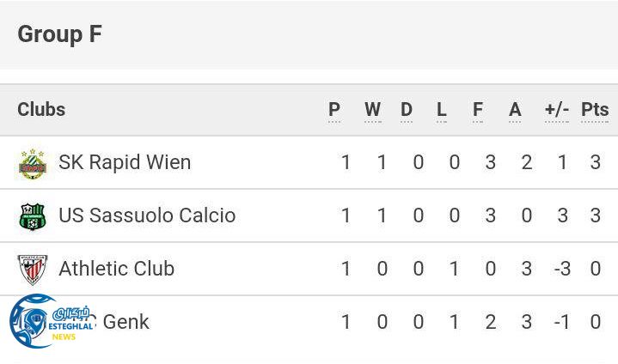Select the Genk team name
The height and width of the screenshot is (364, 618).
(x=125, y=322)
